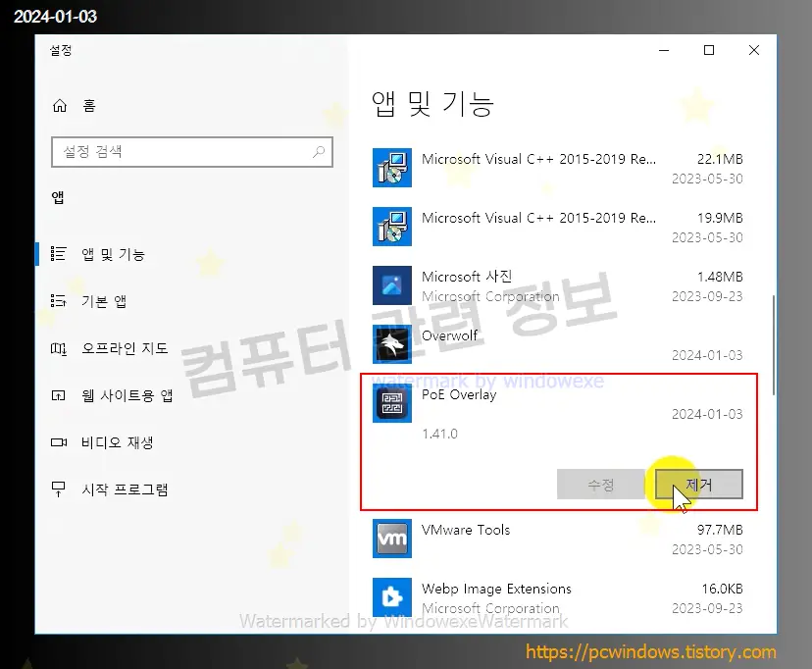Open the 시작 프로그램 sidebar item
This screenshot has height=669, width=812.
191,489
